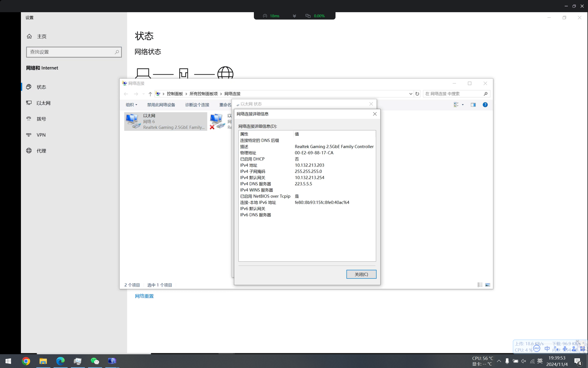The height and width of the screenshot is (368, 588).
Task: Click the network tray icon
Action: [x=532, y=361]
